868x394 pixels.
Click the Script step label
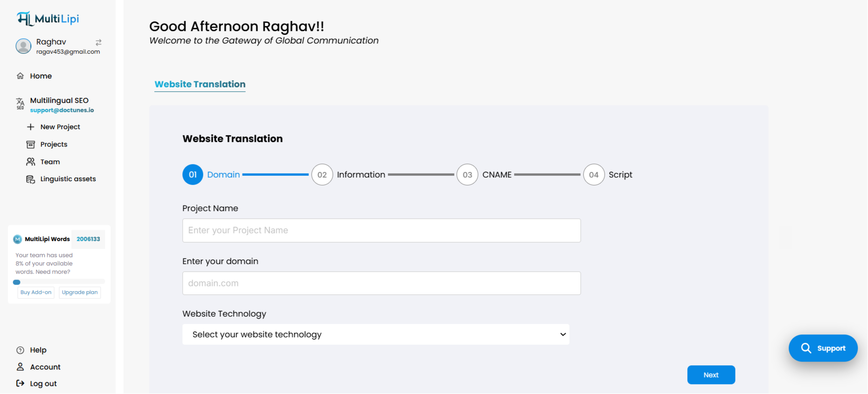coord(620,175)
